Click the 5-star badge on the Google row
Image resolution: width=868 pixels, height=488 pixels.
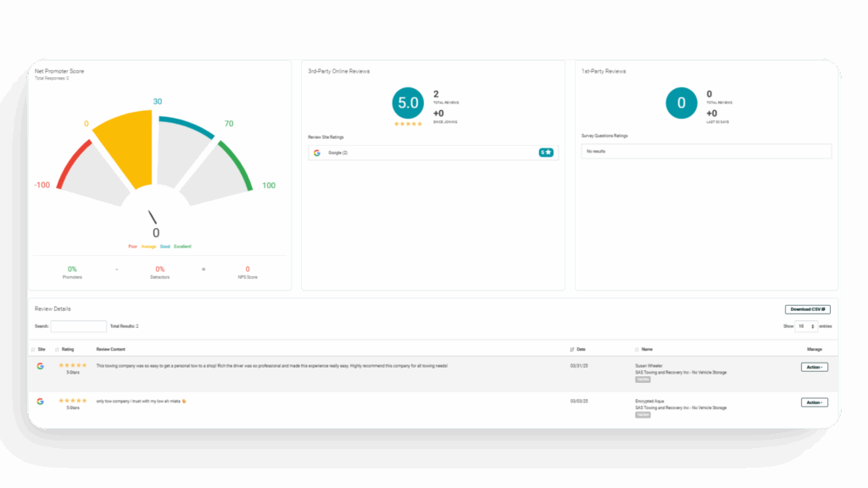(x=546, y=152)
